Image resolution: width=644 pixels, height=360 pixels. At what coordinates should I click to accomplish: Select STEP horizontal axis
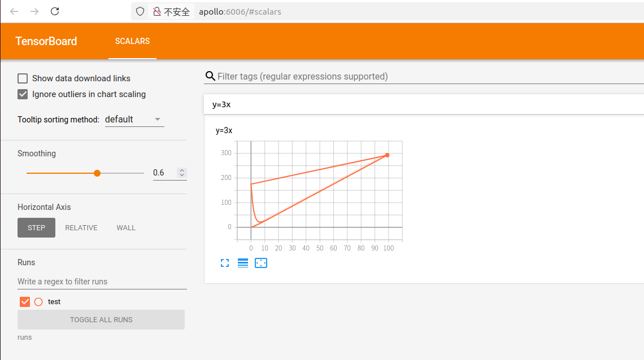tap(36, 227)
